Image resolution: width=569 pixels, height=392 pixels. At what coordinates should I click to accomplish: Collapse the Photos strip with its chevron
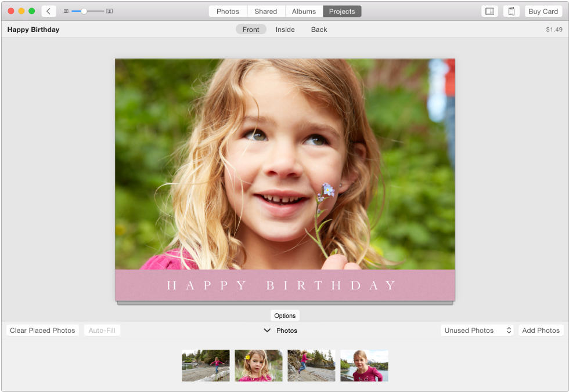click(268, 331)
